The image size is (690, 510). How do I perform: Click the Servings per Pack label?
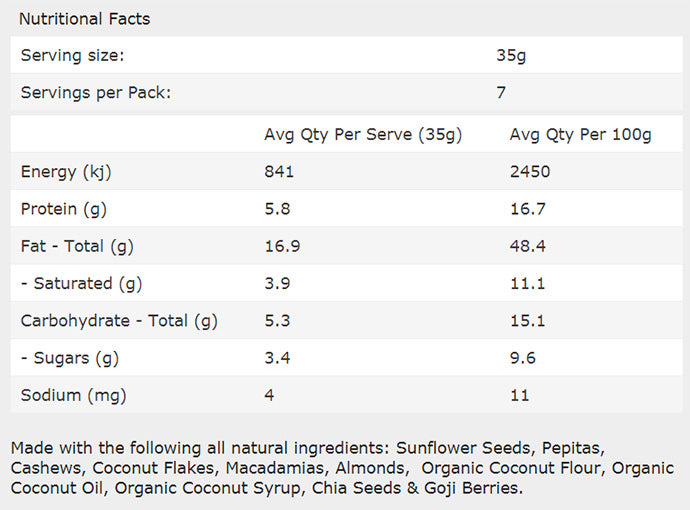click(96, 93)
